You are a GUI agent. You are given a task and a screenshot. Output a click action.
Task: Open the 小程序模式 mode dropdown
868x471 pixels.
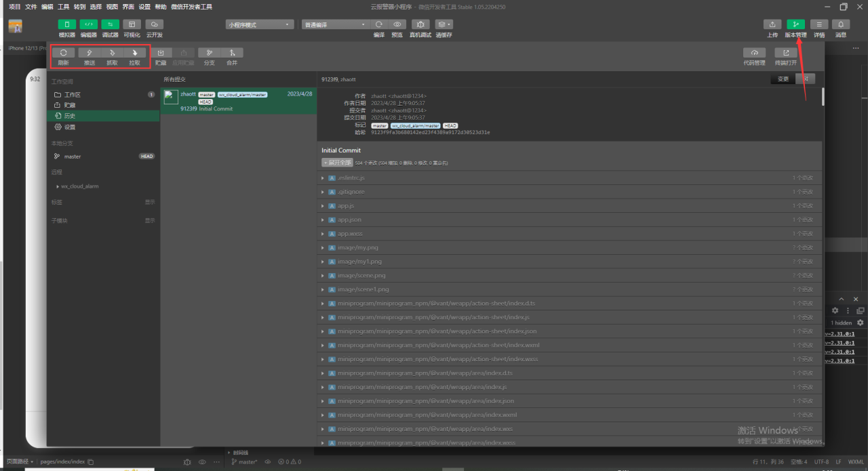pos(260,24)
